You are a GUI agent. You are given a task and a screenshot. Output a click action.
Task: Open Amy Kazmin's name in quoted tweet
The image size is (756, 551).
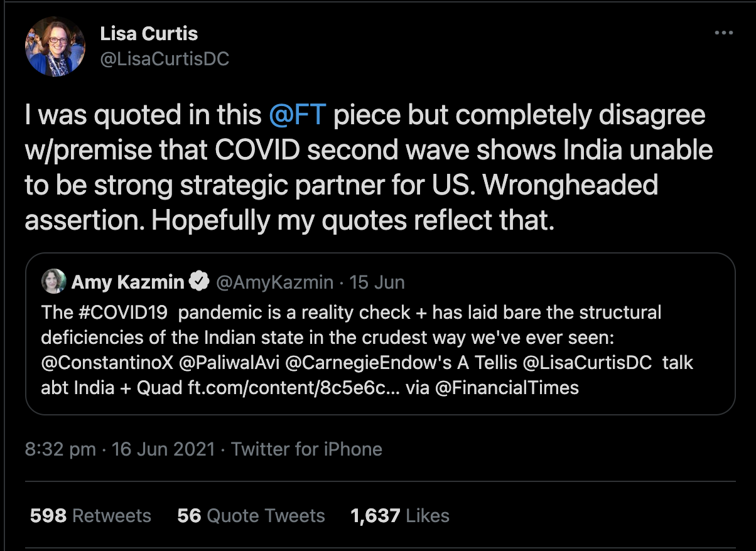coord(128,282)
